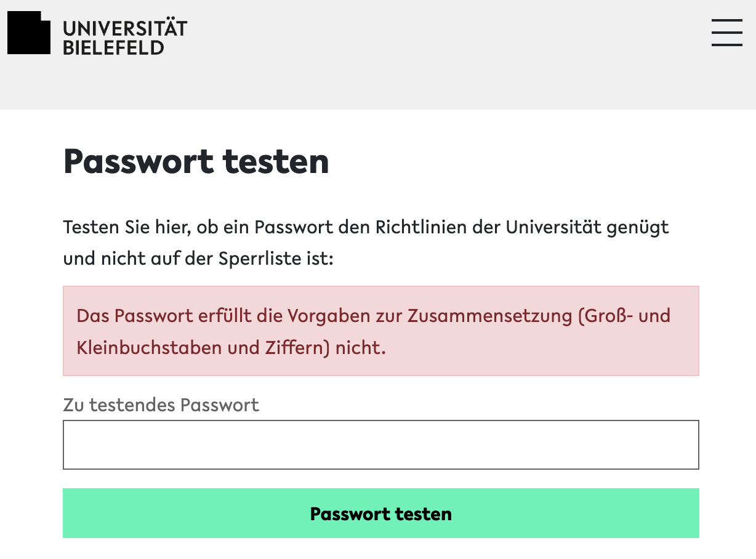
Task: Open the hamburger navigation menu
Action: [726, 32]
